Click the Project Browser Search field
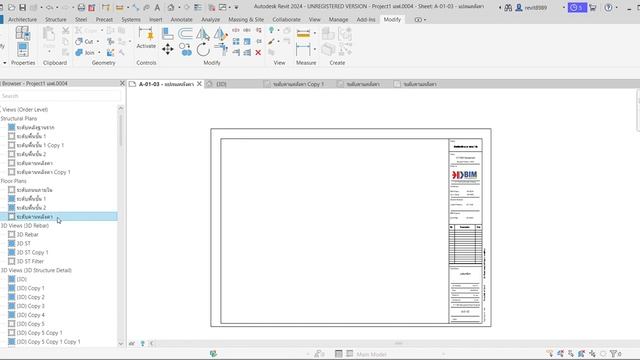The image size is (640, 360). 60,96
